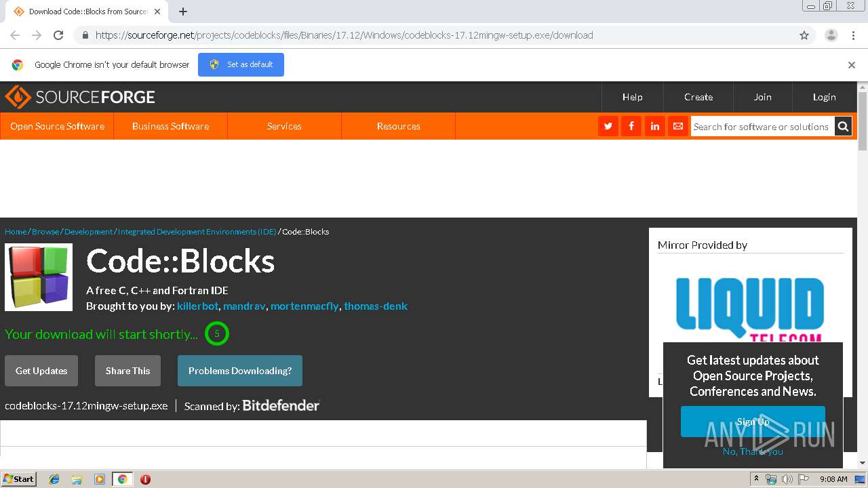Open SourceForge LinkedIn icon
The height and width of the screenshot is (488, 868).
pos(654,126)
